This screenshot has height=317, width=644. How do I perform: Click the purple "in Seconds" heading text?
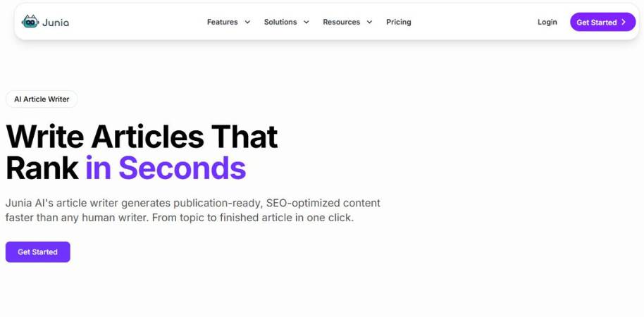click(166, 168)
